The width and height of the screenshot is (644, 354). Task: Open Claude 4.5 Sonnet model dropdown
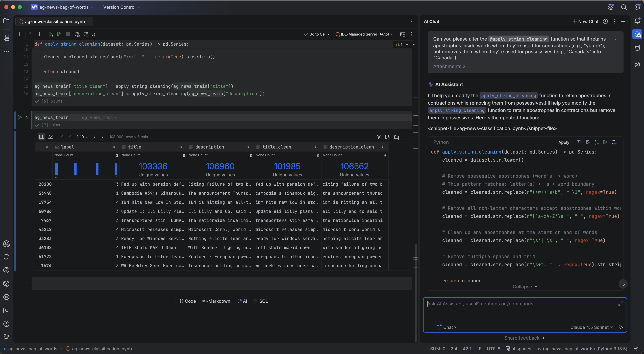591,327
